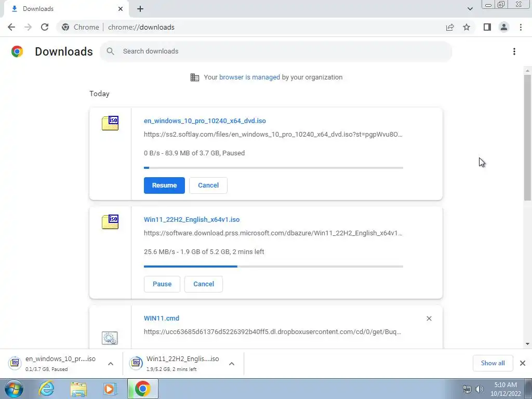Click the software.download.prss.microsoft.com URL text

273,233
